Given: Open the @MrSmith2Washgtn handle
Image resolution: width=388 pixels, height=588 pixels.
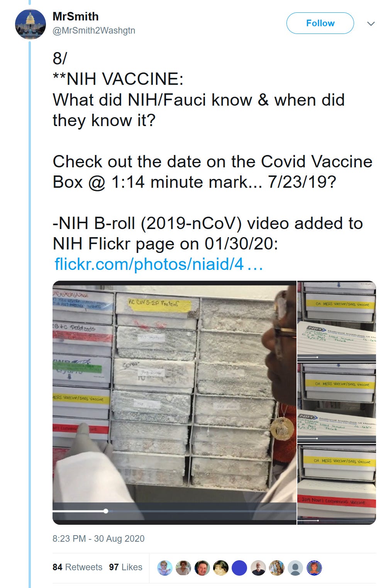Looking at the screenshot, I should tap(94, 30).
